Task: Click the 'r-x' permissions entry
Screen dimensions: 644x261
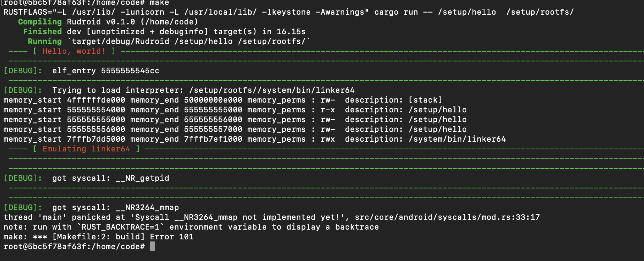Action: tap(328, 110)
